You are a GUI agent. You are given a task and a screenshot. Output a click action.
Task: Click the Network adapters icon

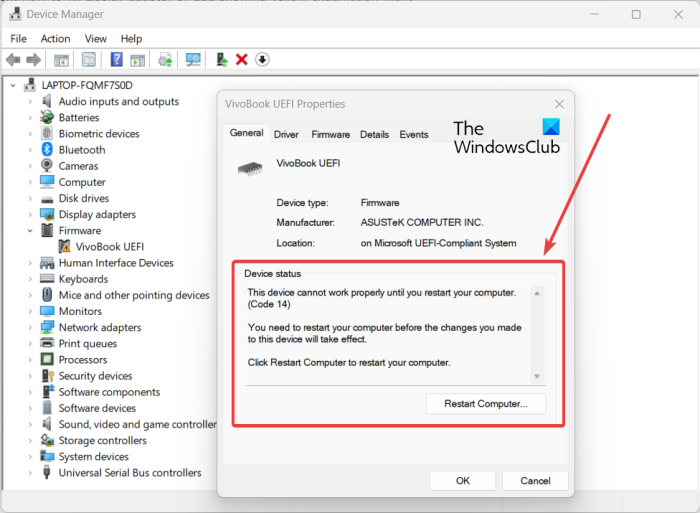click(x=47, y=327)
